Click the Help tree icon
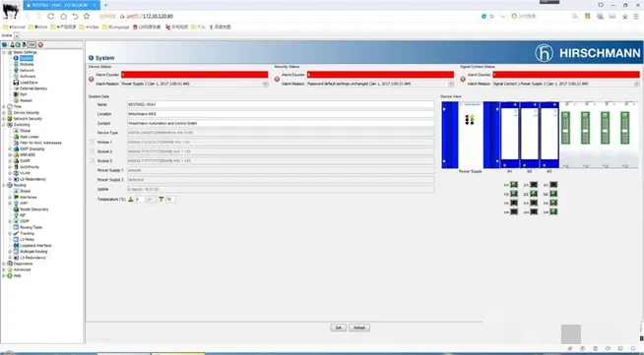 (x=10, y=275)
